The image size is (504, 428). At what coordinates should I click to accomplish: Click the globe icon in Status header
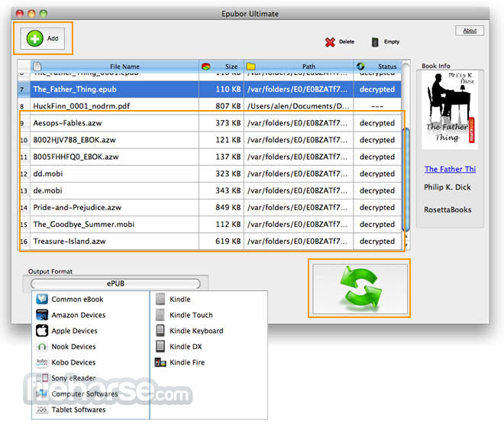click(x=360, y=66)
